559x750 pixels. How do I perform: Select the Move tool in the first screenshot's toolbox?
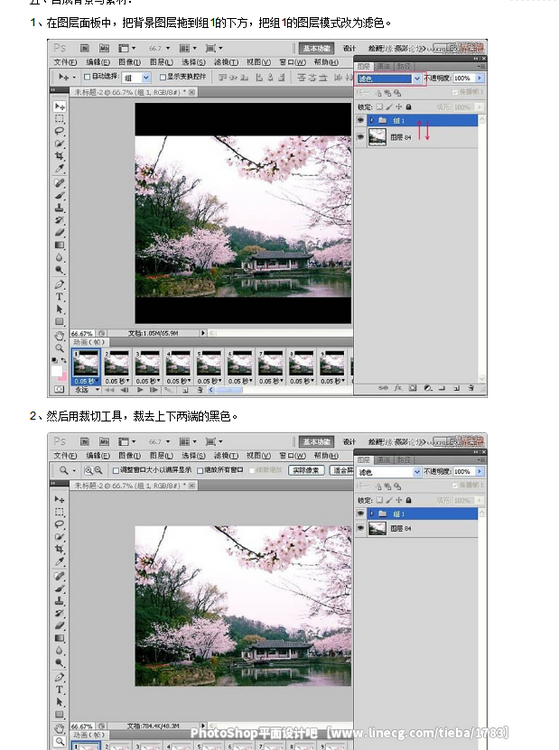[x=59, y=106]
